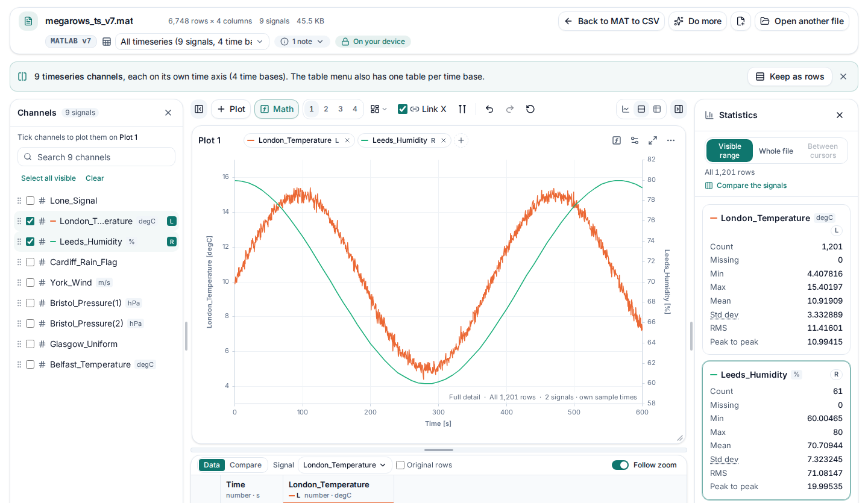Viewport: 868px width, 503px height.
Task: Tick the York_Wind channel checkbox
Action: [x=30, y=283]
